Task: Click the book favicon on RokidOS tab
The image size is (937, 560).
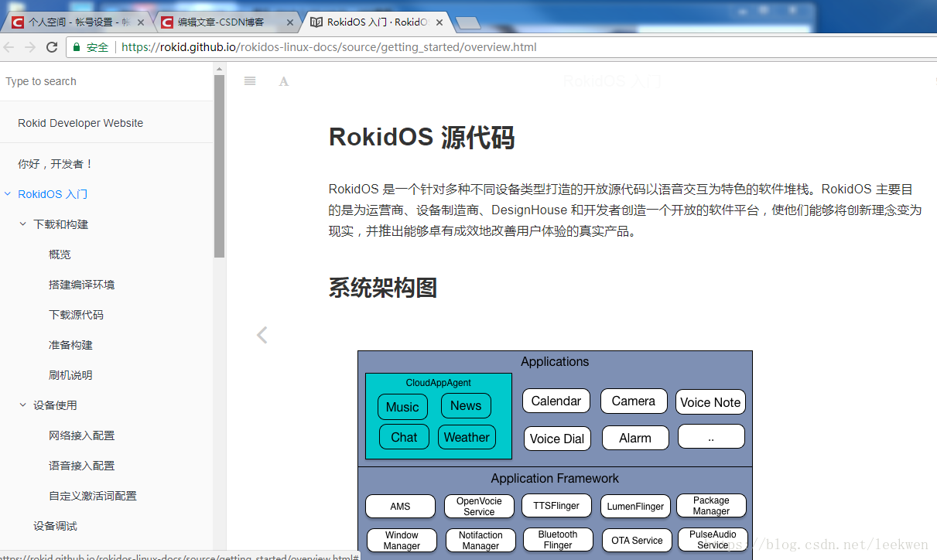Action: [316, 22]
